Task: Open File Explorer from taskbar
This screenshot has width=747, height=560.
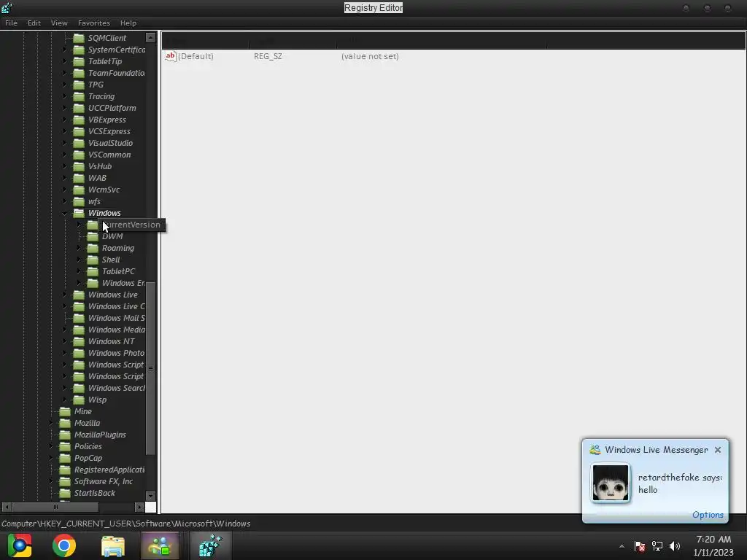Action: point(113,545)
